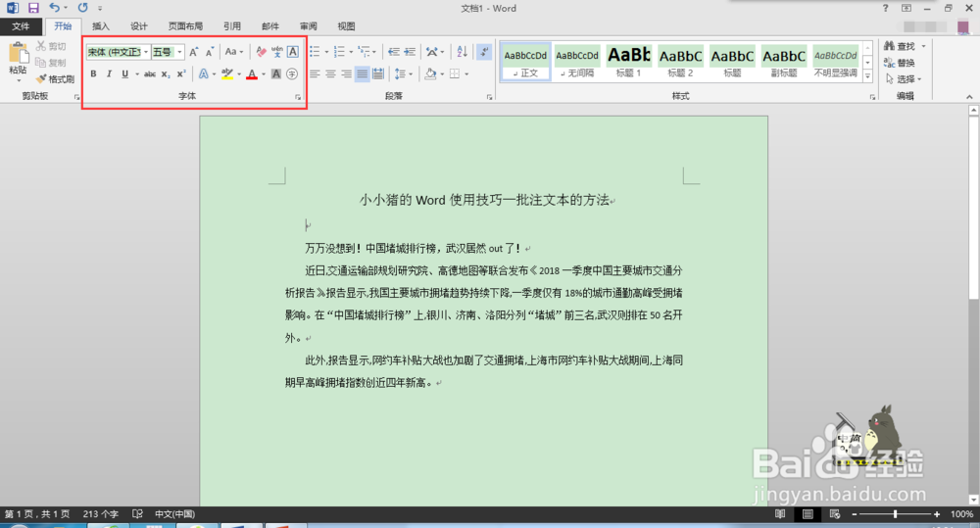The image size is (980, 528).
Task: Center the text
Action: [330, 73]
